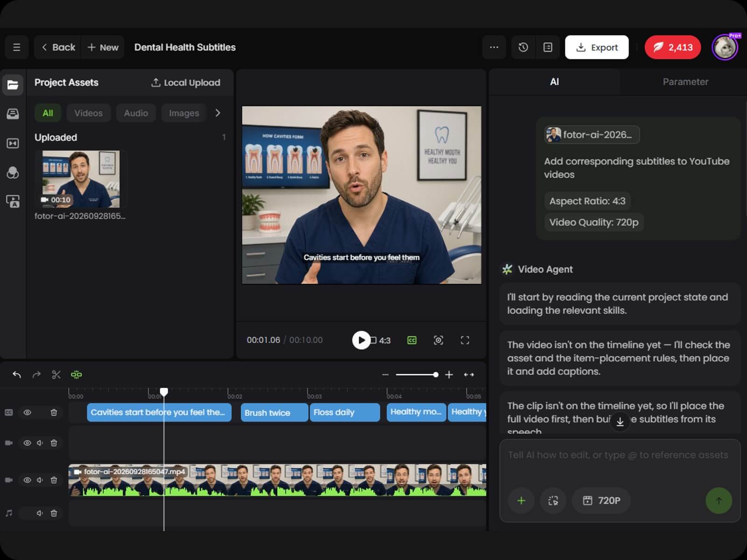
Task: Open the more options ellipsis button
Action: click(x=494, y=47)
